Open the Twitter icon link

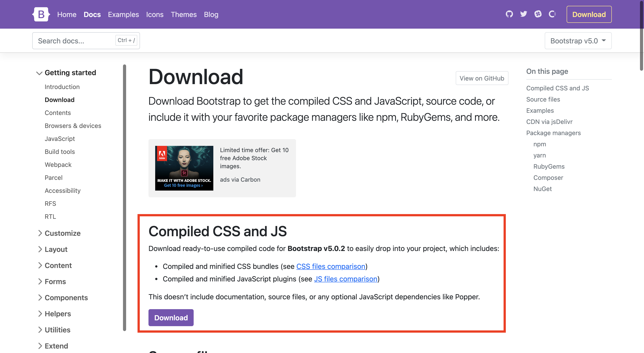(523, 14)
